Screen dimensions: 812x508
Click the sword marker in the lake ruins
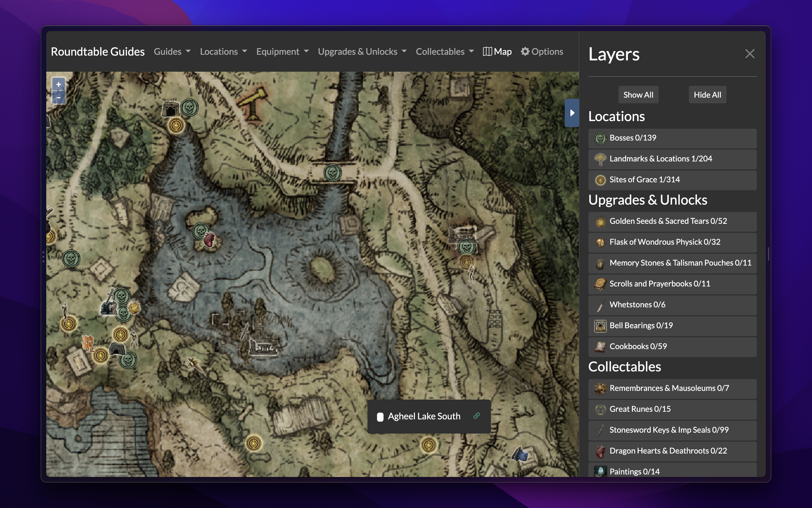(246, 331)
